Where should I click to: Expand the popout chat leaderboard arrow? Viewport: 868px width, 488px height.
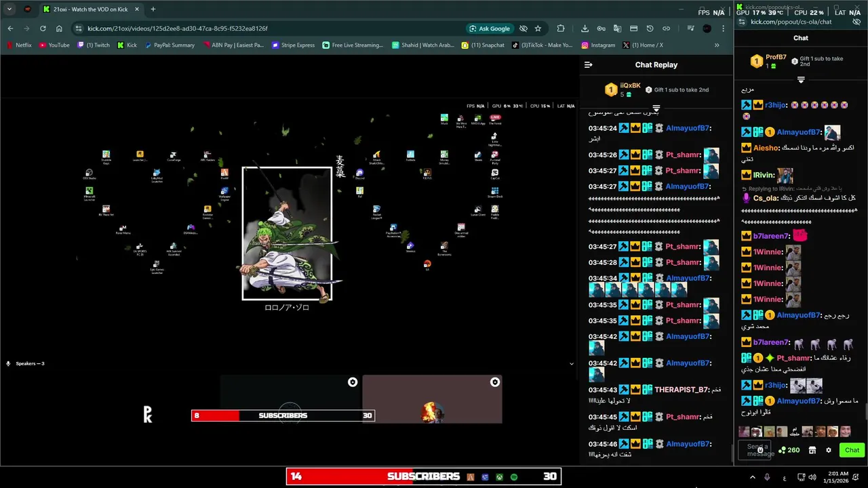pos(801,80)
